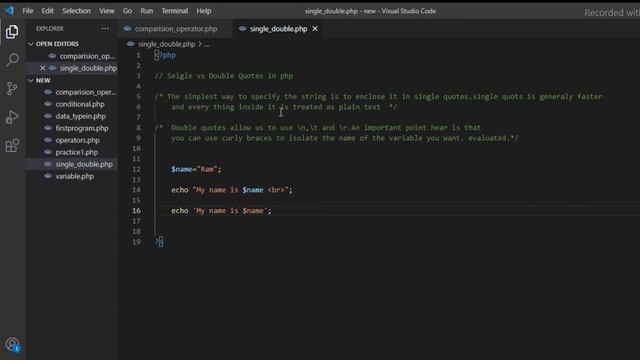Click the echo single-quoted string line

pos(221,211)
